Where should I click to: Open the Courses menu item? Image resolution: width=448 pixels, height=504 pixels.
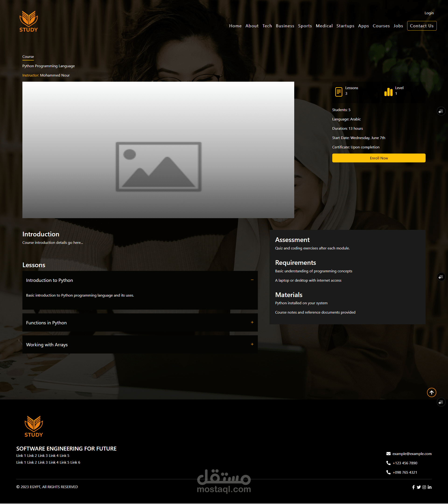click(x=381, y=26)
